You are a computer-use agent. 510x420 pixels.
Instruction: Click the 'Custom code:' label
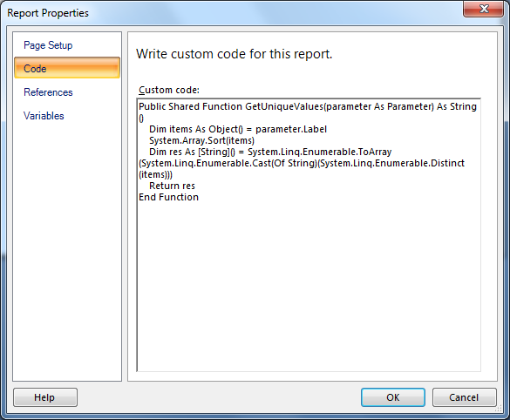point(169,90)
